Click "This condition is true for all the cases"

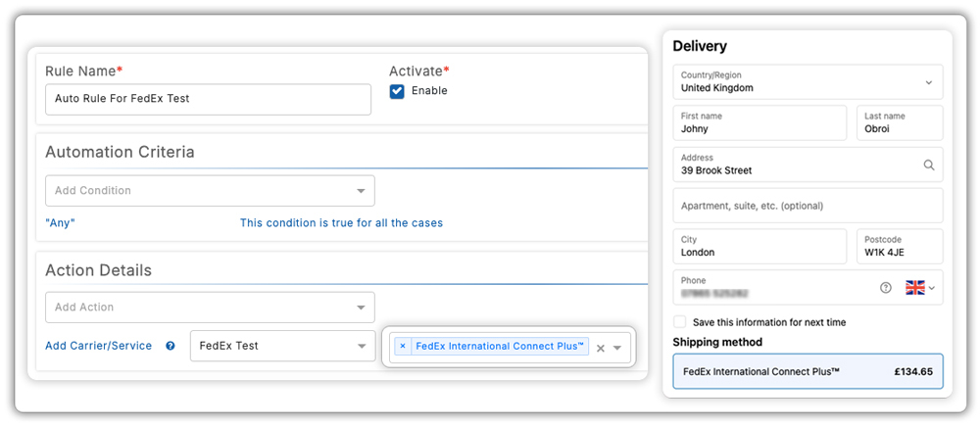(x=341, y=223)
